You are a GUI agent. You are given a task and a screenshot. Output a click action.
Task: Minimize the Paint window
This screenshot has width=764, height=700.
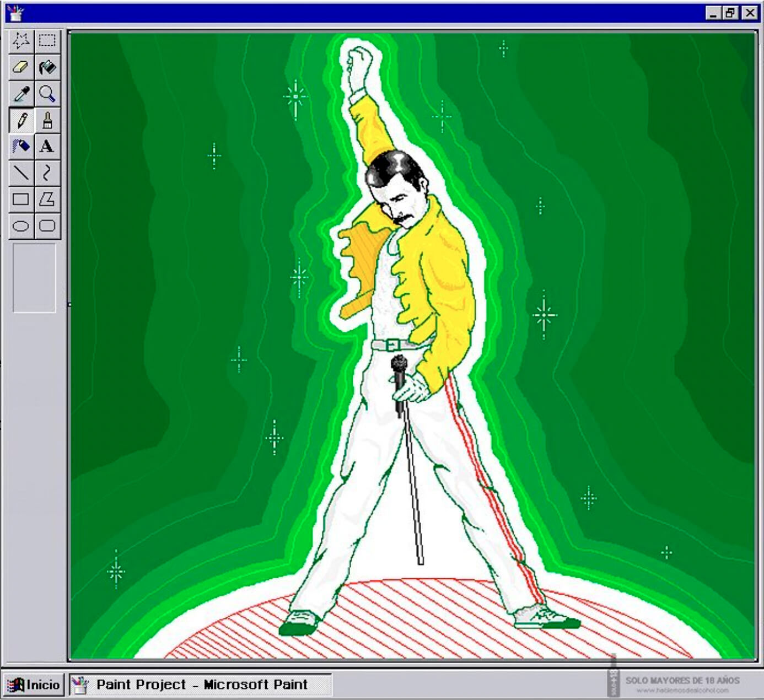(714, 13)
